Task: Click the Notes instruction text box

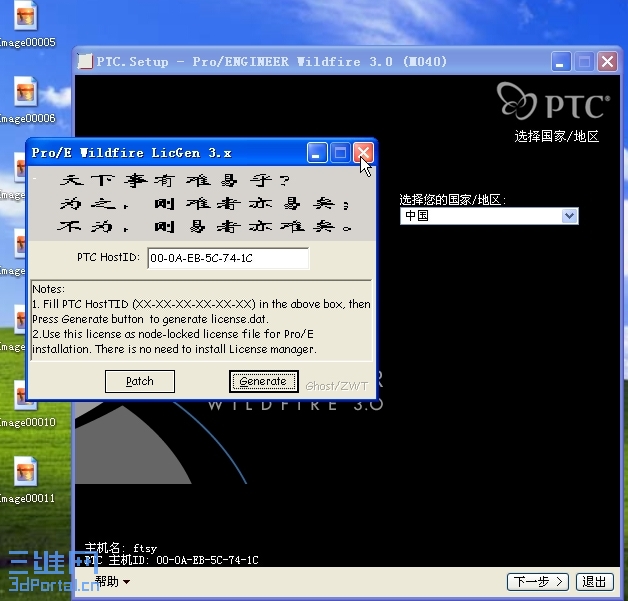Action: point(201,320)
